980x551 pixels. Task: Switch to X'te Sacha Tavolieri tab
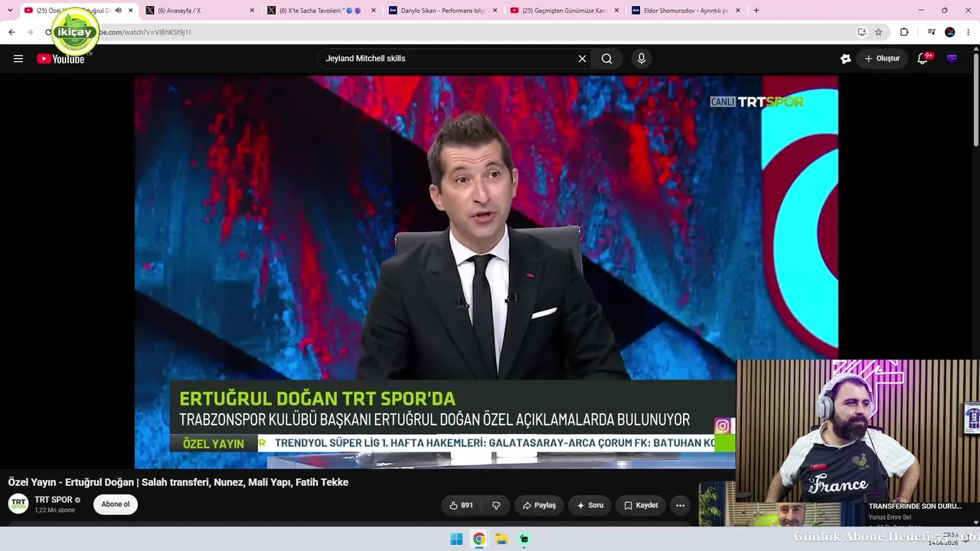(322, 11)
